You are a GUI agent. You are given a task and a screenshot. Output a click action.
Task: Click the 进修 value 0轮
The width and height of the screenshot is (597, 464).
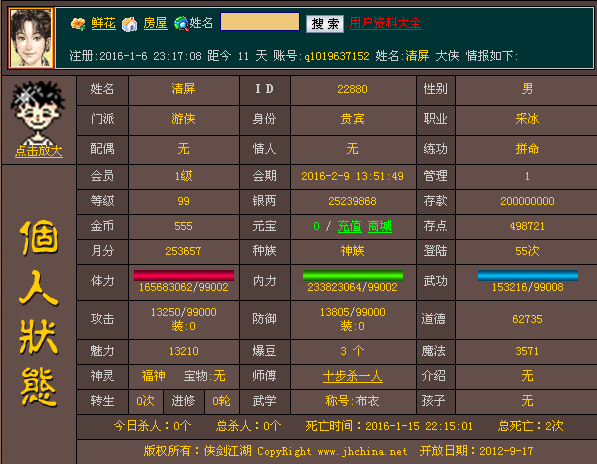[222, 401]
